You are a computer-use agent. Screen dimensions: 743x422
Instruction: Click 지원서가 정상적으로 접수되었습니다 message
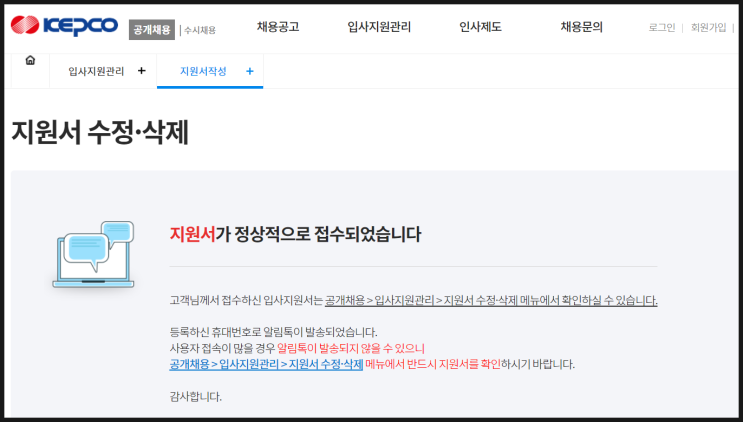click(x=295, y=234)
